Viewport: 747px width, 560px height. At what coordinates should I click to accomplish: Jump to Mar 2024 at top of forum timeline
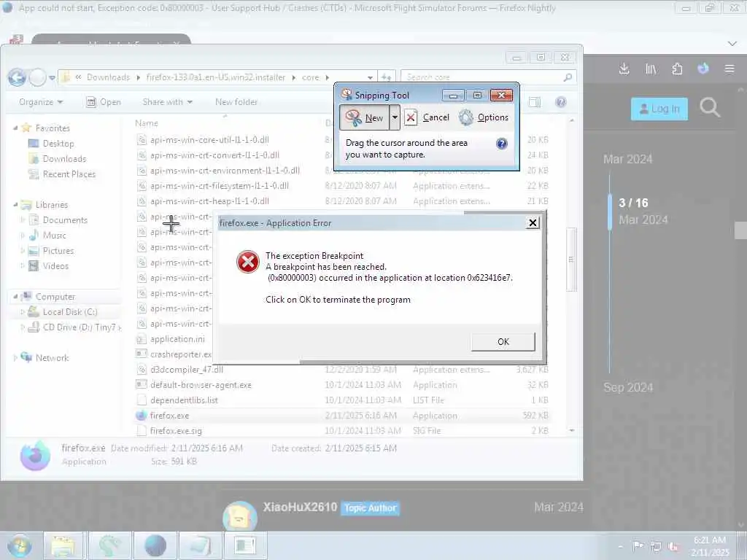tap(628, 159)
